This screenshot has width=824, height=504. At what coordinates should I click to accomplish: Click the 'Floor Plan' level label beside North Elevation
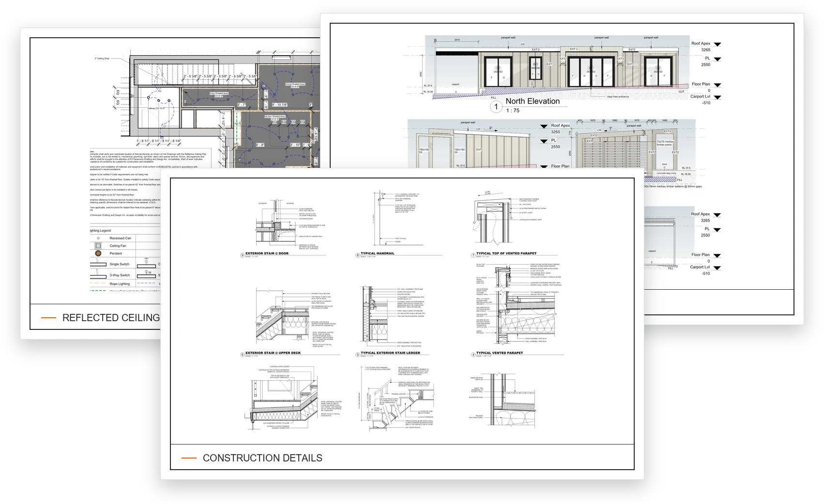click(701, 84)
